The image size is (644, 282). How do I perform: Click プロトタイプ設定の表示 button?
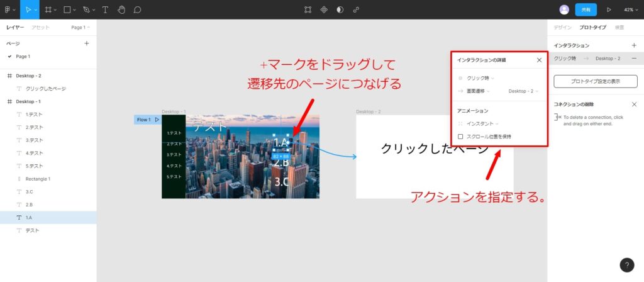tap(595, 81)
